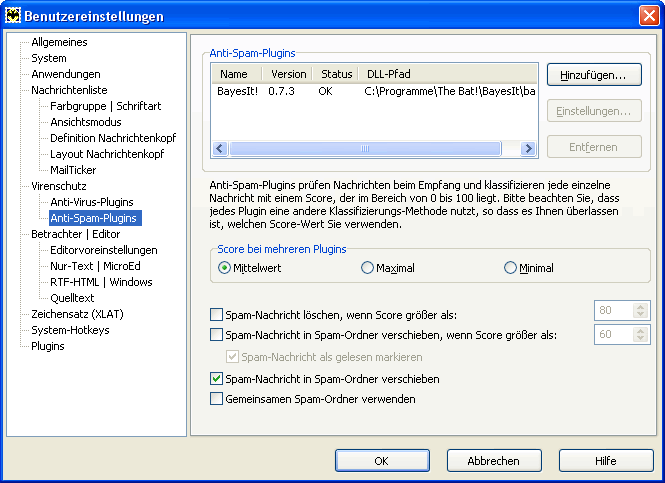Open Betrachter | Editor settings
This screenshot has width=665, height=483.
[75, 234]
